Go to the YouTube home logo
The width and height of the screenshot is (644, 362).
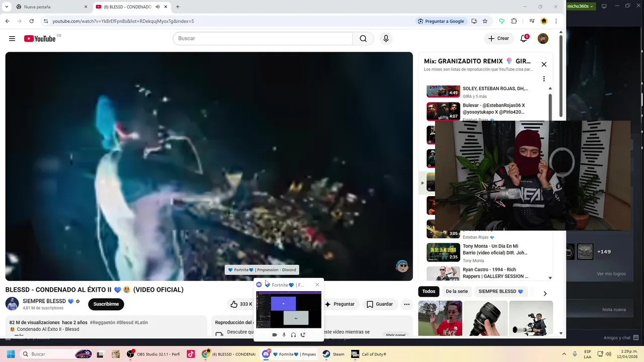[40, 39]
